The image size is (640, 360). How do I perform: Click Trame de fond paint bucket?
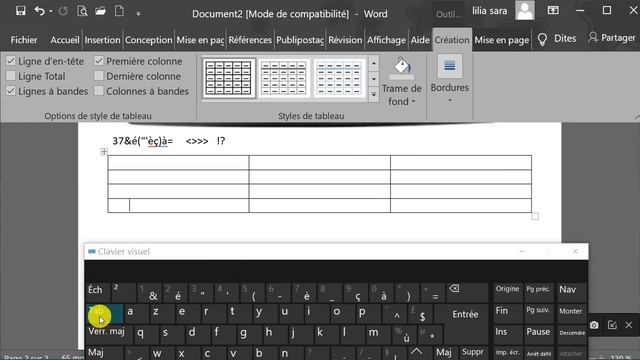point(402,68)
